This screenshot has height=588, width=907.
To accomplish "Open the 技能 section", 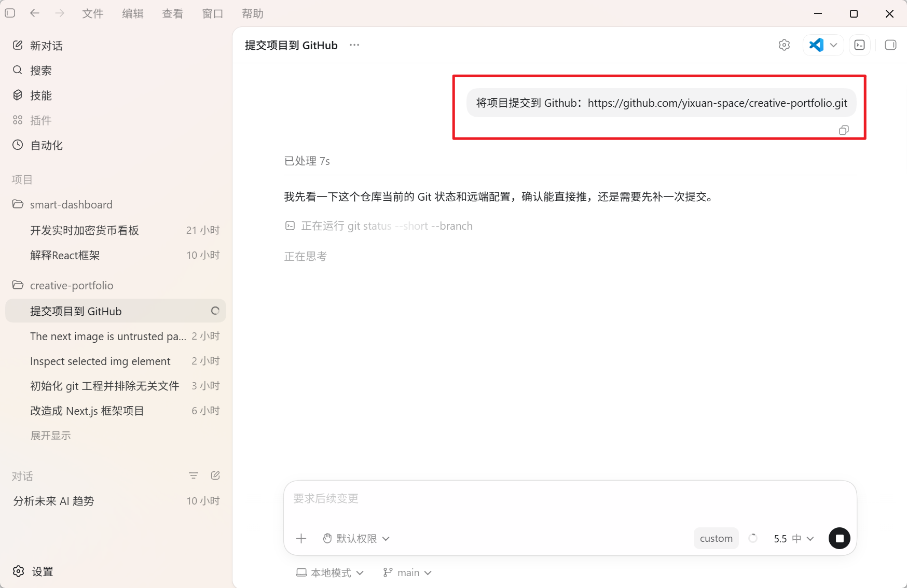I will [x=116, y=95].
